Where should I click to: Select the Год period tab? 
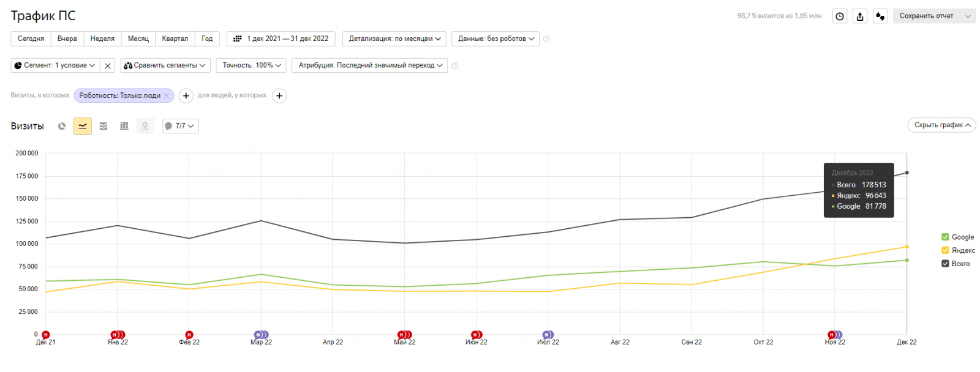[207, 39]
